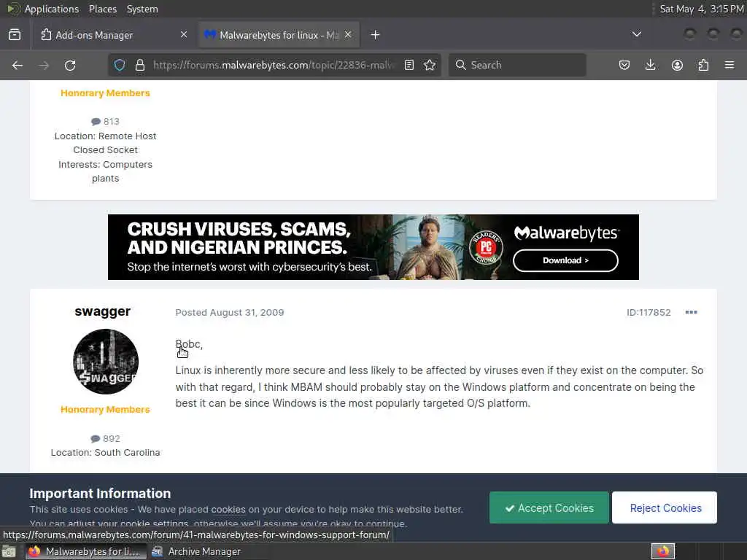
Task: Switch to Malwarebytes Firefox taskbar window
Action: [x=85, y=551]
